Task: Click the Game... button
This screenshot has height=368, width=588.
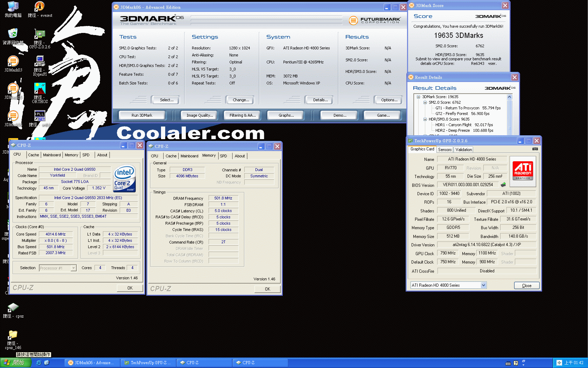Action: pos(383,115)
